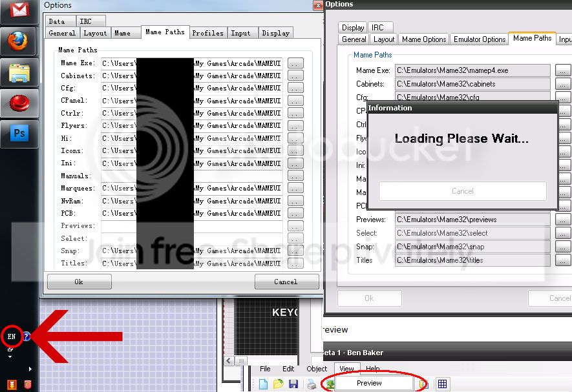Expand hidden tray icons with the arrow
The image size is (572, 392).
coord(30,369)
